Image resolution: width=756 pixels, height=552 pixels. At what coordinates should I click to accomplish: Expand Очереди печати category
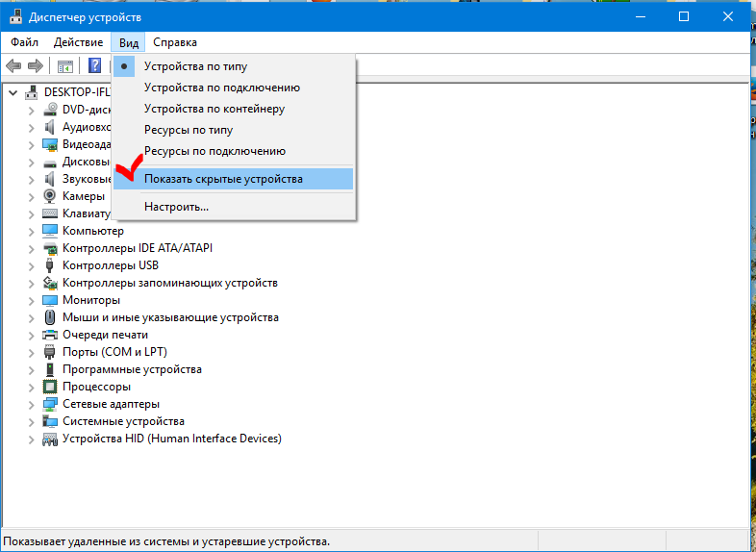32,335
